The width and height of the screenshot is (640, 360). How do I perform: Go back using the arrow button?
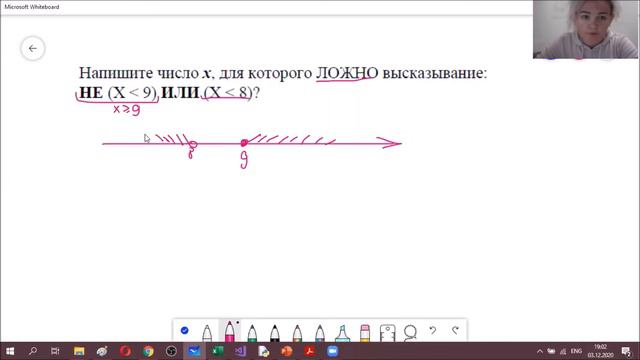pyautogui.click(x=33, y=49)
